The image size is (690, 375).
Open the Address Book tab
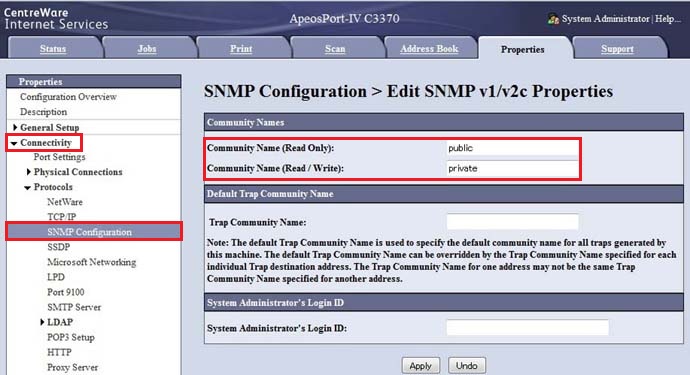point(429,49)
